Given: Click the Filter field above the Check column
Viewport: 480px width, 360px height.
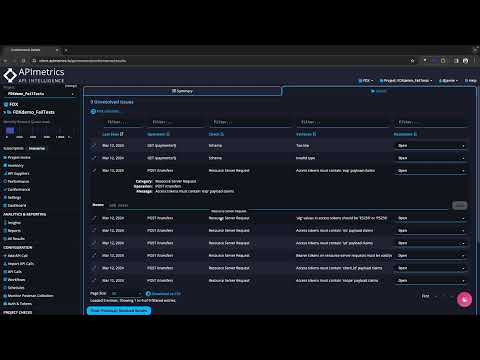Looking at the screenshot, I should point(250,122).
